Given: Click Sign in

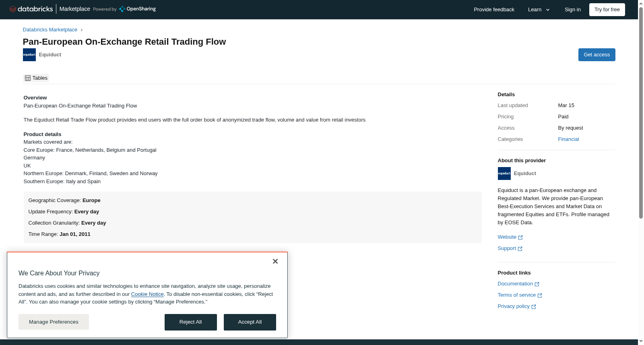Looking at the screenshot, I should [x=572, y=10].
